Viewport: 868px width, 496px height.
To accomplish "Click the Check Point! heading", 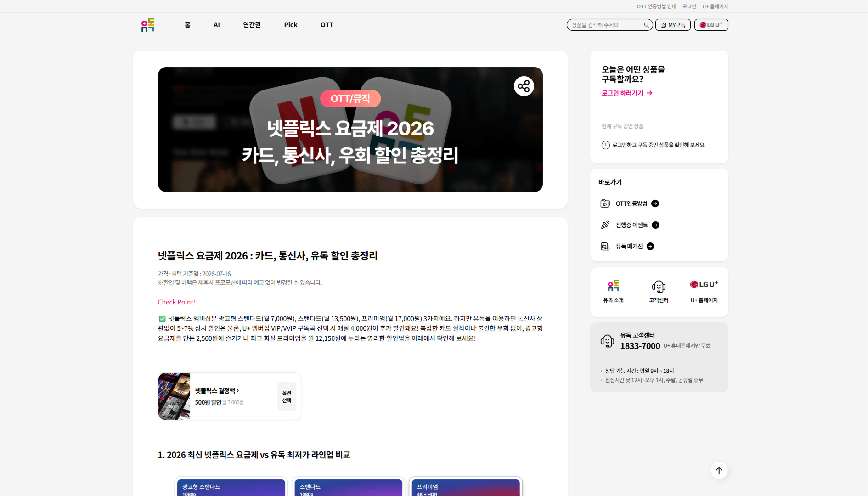I will pos(176,302).
